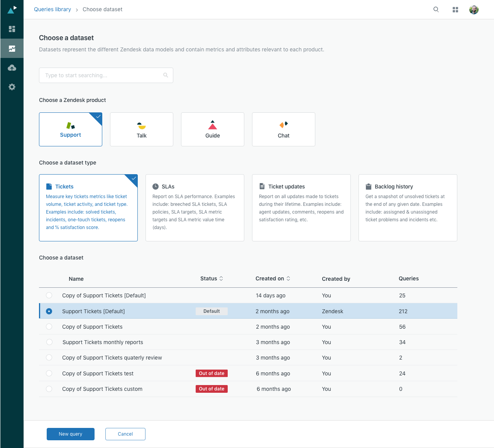Click the '34' queries count cell

click(x=402, y=342)
